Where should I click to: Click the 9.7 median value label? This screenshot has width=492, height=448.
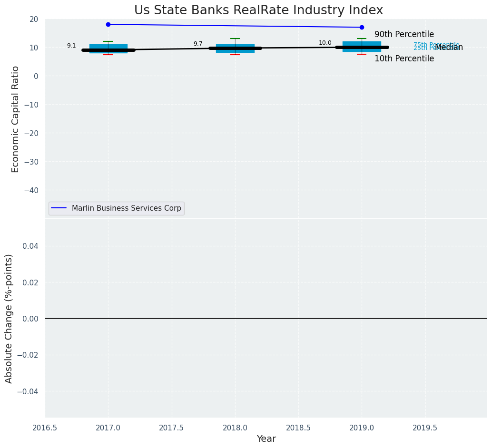click(x=198, y=44)
